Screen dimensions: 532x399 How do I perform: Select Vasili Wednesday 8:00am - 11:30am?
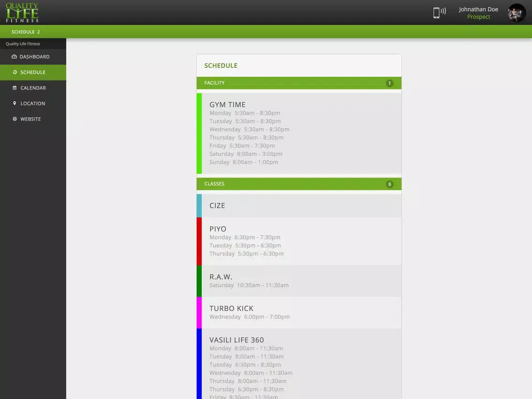tap(251, 373)
